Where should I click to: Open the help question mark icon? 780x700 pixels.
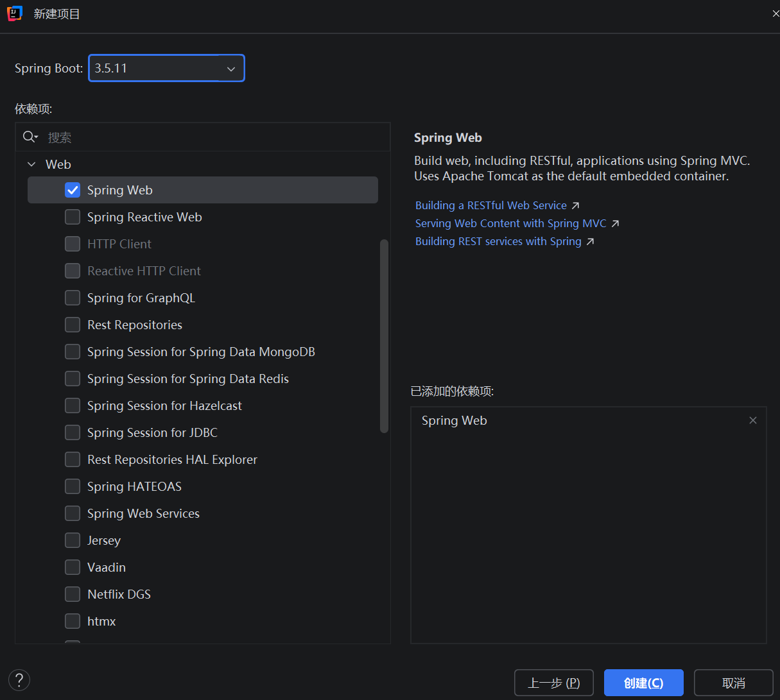[19, 680]
